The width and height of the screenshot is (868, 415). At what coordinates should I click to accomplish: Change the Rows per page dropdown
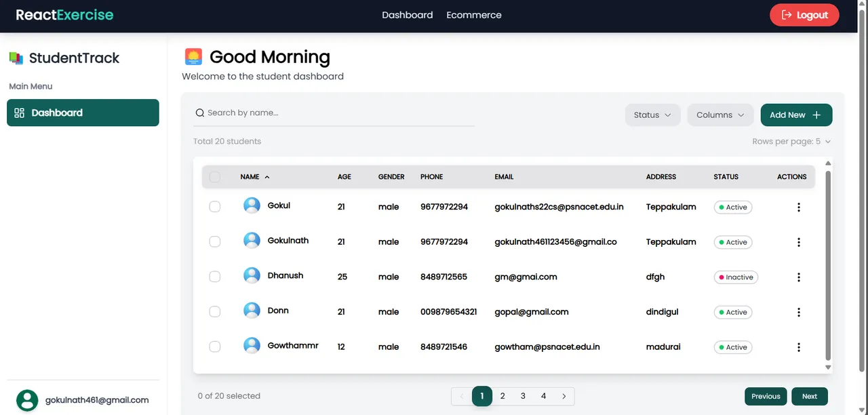click(791, 142)
